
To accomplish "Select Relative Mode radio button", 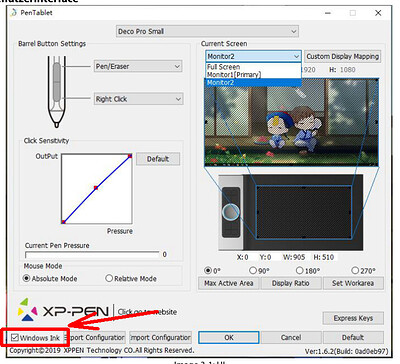I will 109,278.
